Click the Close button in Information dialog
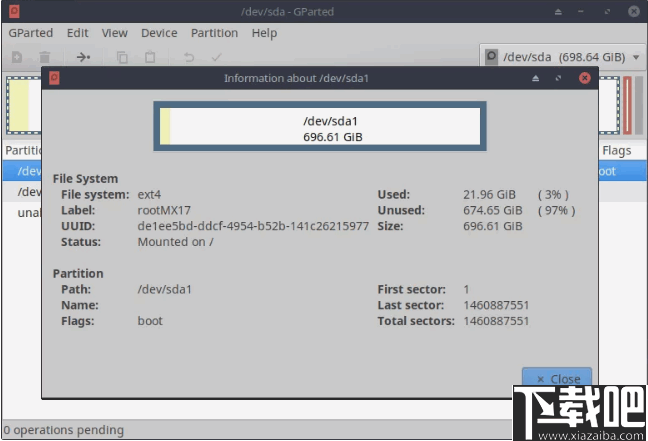648x441 pixels. [x=557, y=378]
